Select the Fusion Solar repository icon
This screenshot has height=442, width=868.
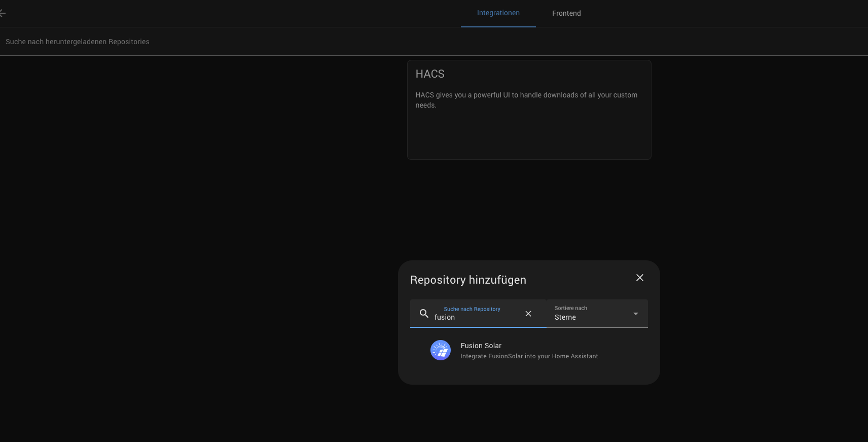click(x=440, y=350)
